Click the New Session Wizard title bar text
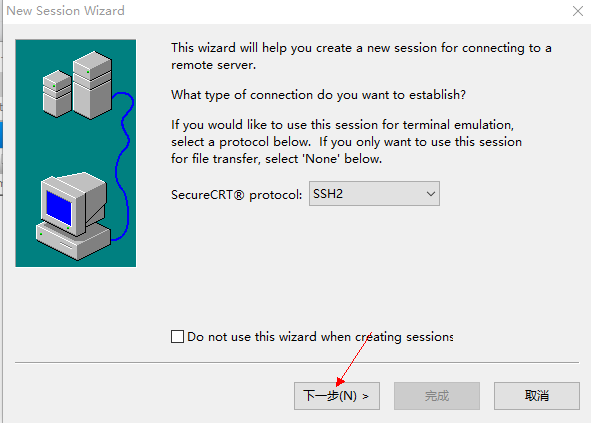The height and width of the screenshot is (423, 591). tap(66, 11)
